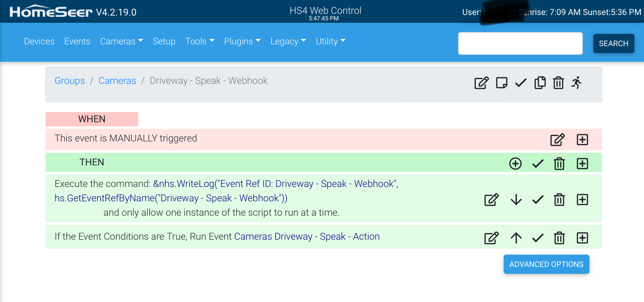The height and width of the screenshot is (302, 644).
Task: Click checkmark on Execute command action
Action: tap(538, 200)
